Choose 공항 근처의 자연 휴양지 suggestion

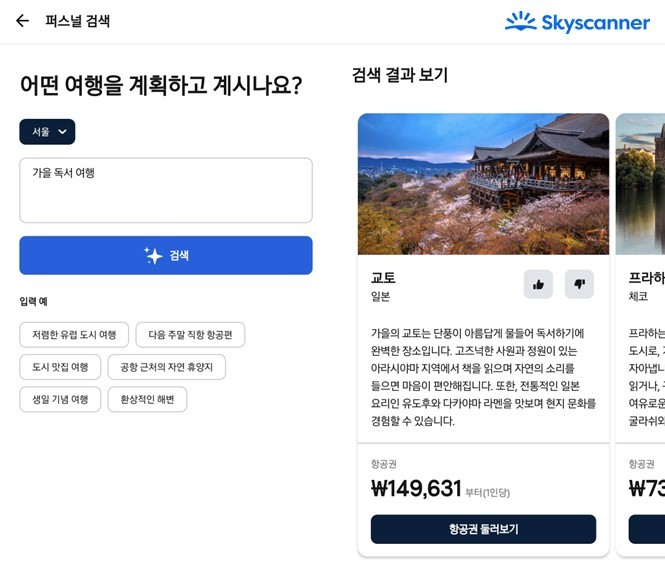click(x=166, y=367)
